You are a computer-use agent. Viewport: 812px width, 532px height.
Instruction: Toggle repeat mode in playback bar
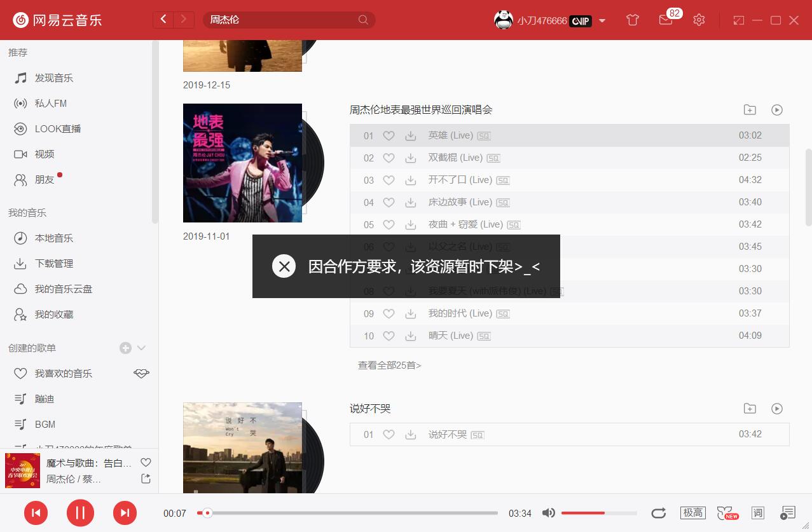pyautogui.click(x=659, y=512)
